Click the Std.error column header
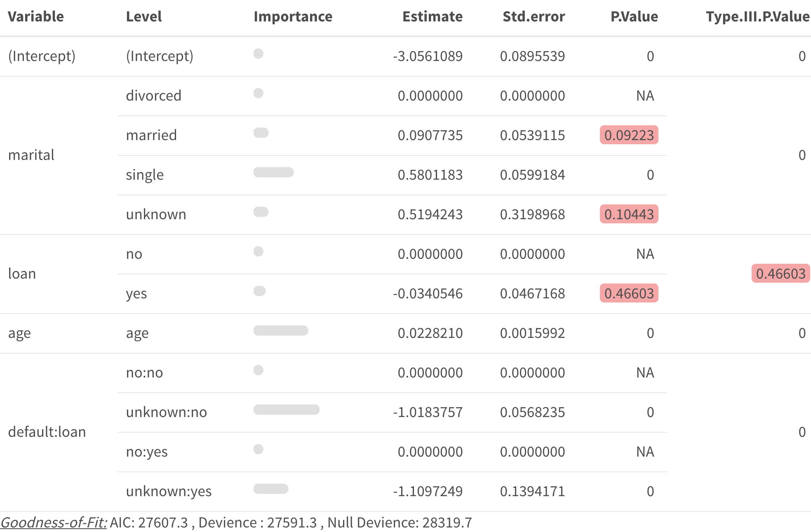 (534, 16)
